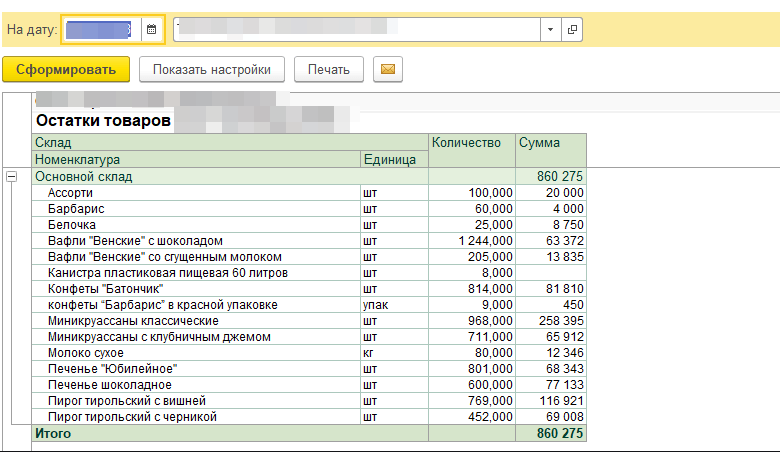Click the Номенклатура column header
Screen dimensions: 780x452
coord(196,160)
